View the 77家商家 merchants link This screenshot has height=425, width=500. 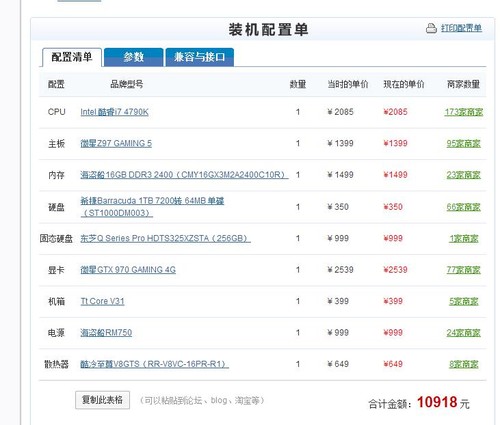pyautogui.click(x=464, y=270)
